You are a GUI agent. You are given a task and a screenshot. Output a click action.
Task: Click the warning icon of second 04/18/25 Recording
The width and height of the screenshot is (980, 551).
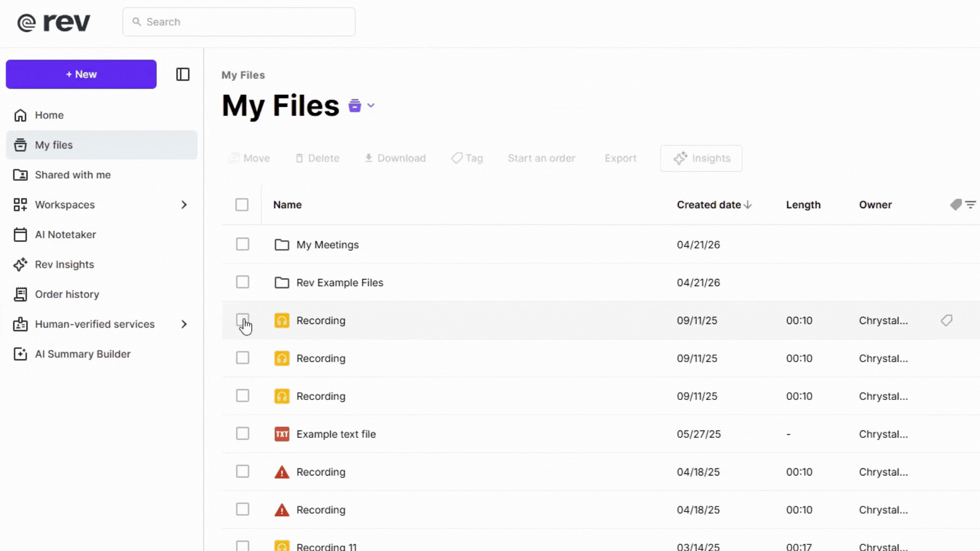(282, 510)
